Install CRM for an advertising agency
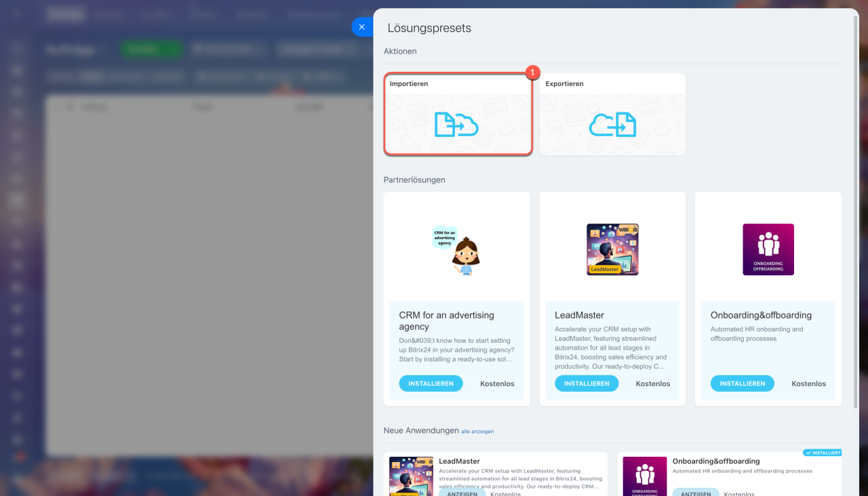868x496 pixels. point(431,384)
